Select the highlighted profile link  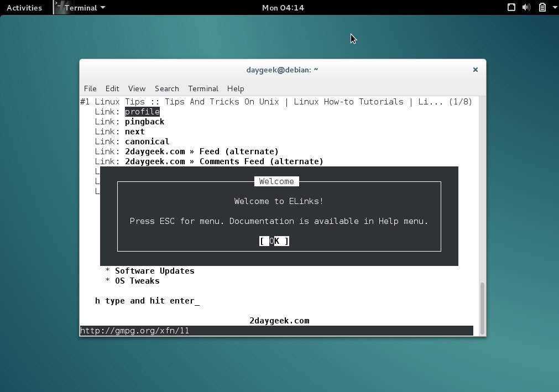tap(142, 112)
